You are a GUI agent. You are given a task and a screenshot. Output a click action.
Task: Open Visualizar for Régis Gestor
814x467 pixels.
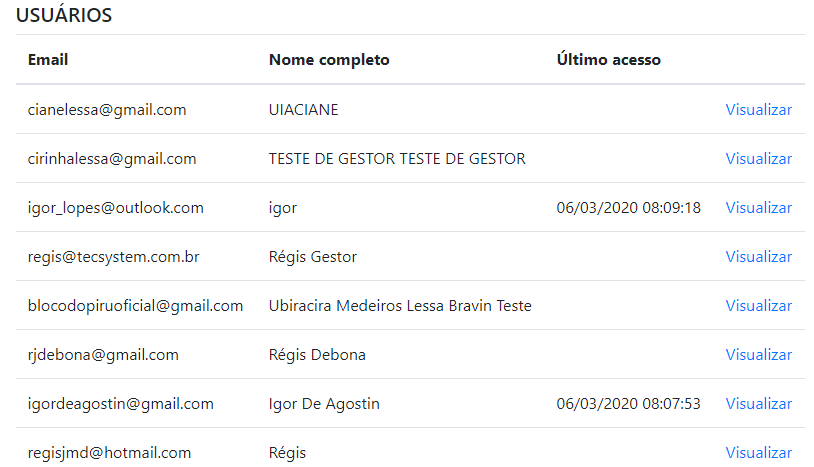tap(758, 257)
